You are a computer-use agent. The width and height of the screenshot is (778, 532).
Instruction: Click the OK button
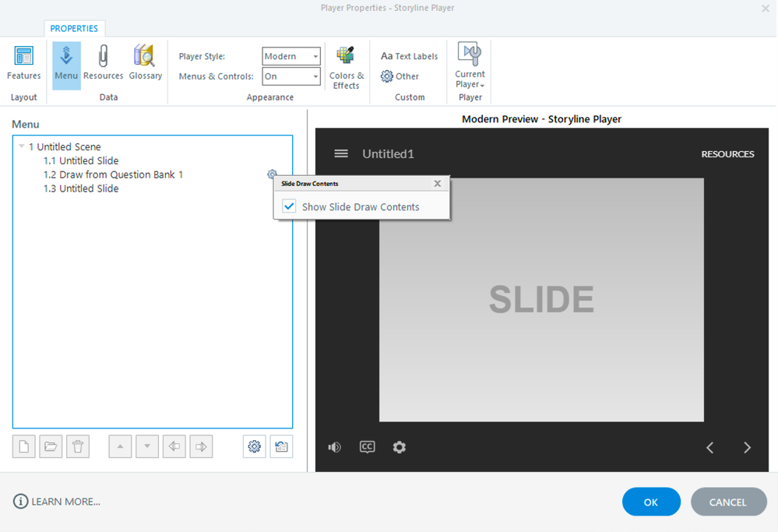(651, 502)
